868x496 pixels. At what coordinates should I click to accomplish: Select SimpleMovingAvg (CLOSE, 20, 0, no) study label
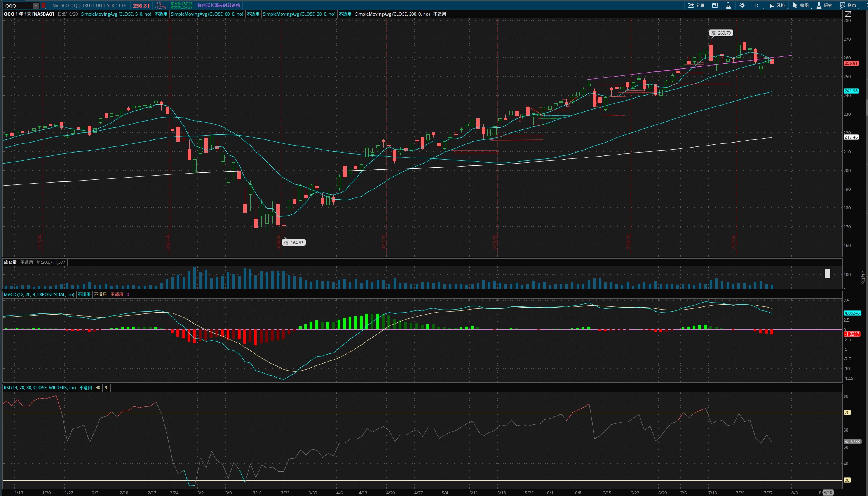[x=299, y=14]
